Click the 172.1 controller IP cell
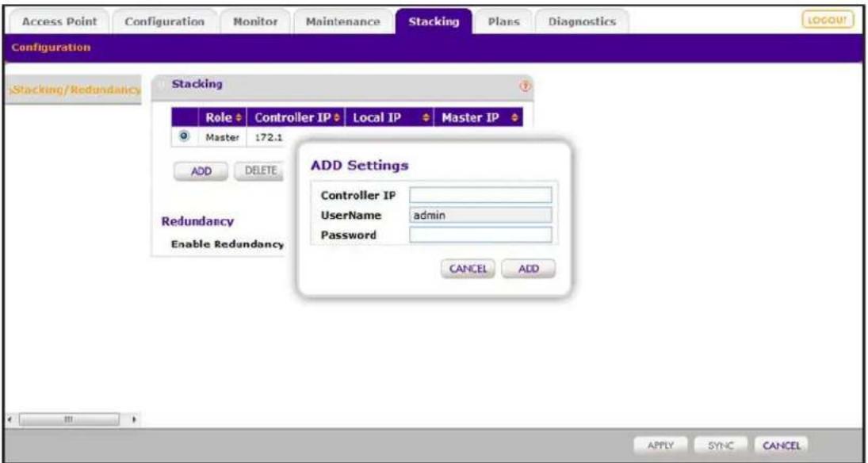Image resolution: width=868 pixels, height=463 pixels. pos(269,137)
